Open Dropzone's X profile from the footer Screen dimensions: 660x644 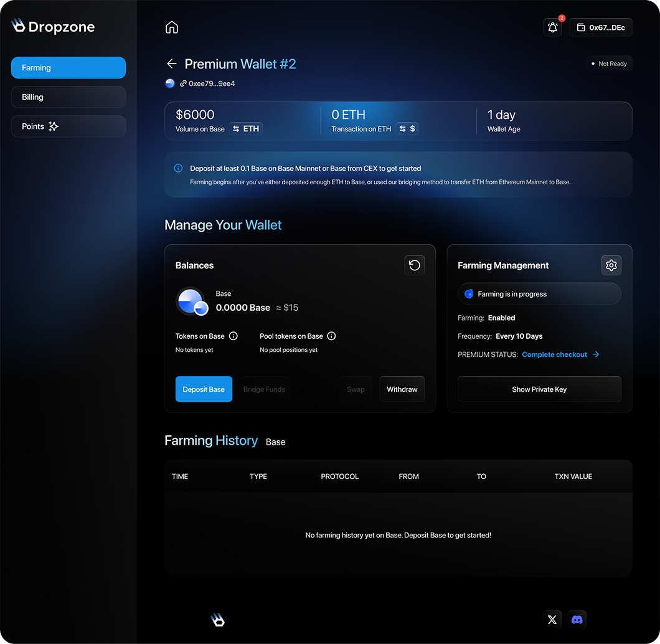[x=552, y=619]
